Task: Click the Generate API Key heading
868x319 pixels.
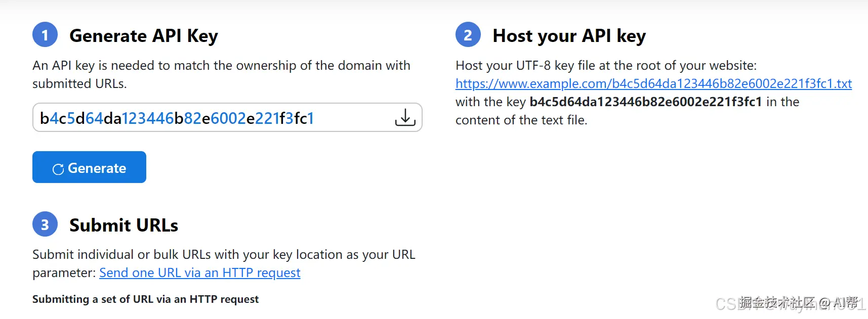Action: 143,36
